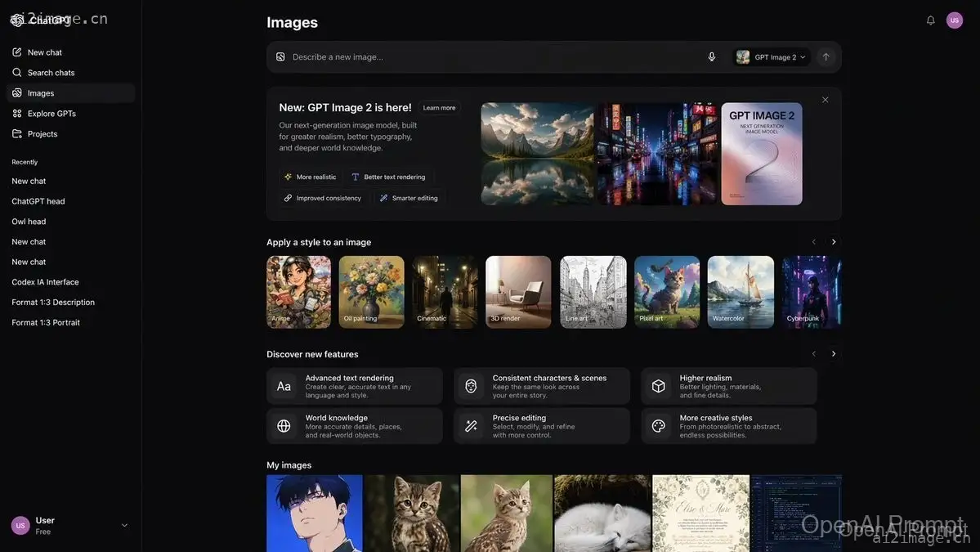Click image icon left of prompt field
The width and height of the screenshot is (980, 552).
click(280, 57)
